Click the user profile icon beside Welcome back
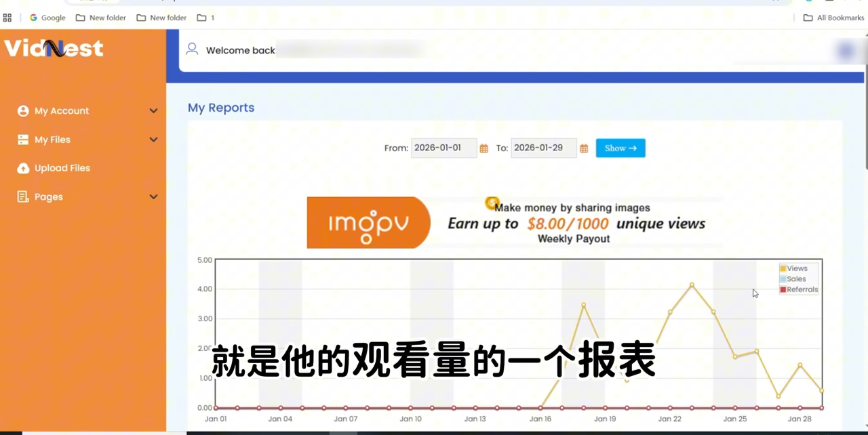 coord(192,49)
